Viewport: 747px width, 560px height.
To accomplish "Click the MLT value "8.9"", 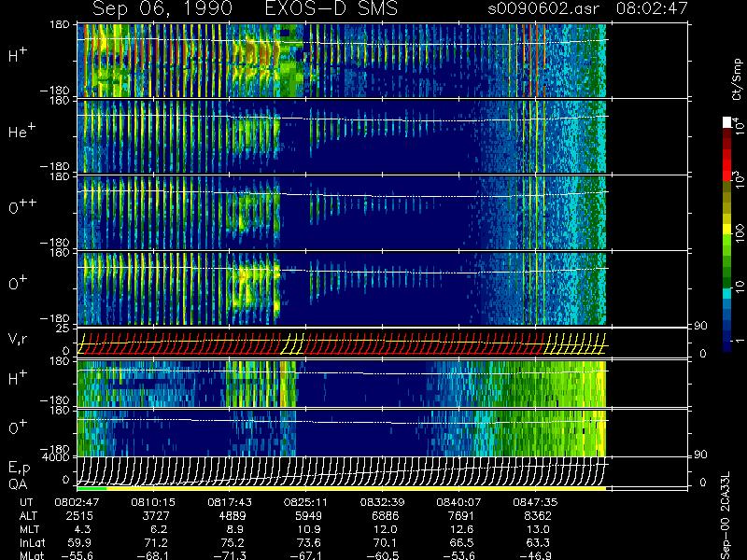I will click(x=235, y=529).
